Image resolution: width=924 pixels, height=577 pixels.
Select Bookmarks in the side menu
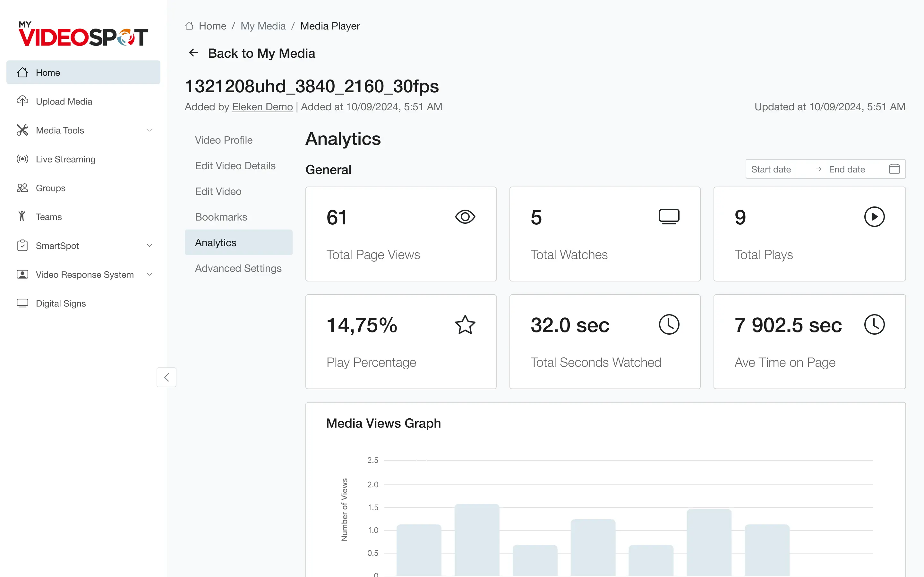pos(221,217)
